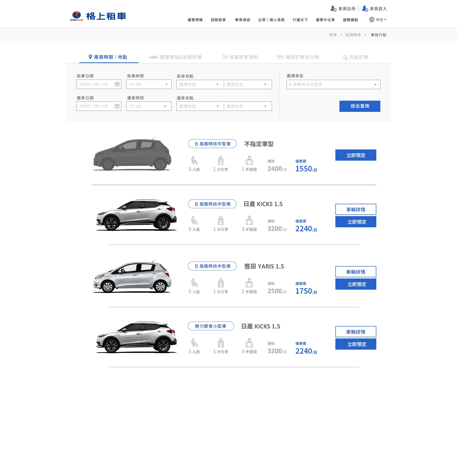Open 取車地點 選擇站別 dropdown
The height and width of the screenshot is (476, 457).
click(248, 84)
